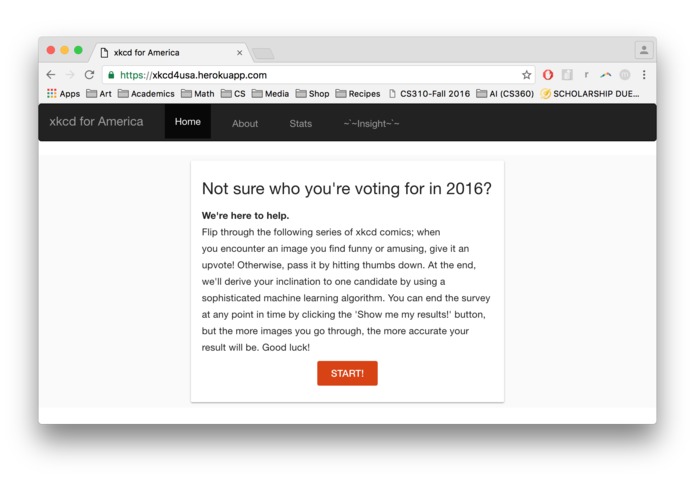The width and height of the screenshot is (695, 494).
Task: Close the xkcd for America tab
Action: (x=239, y=53)
